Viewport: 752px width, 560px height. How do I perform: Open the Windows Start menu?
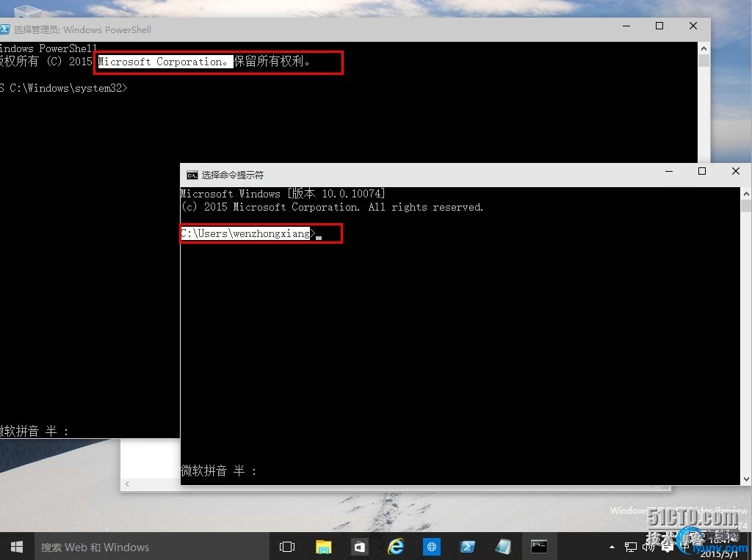[x=17, y=547]
